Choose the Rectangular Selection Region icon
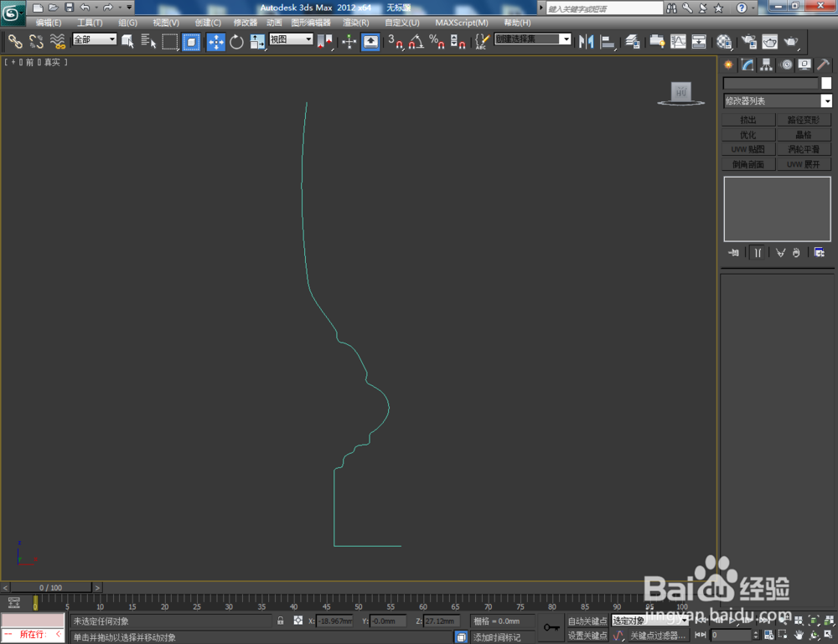The height and width of the screenshot is (644, 838). point(170,42)
